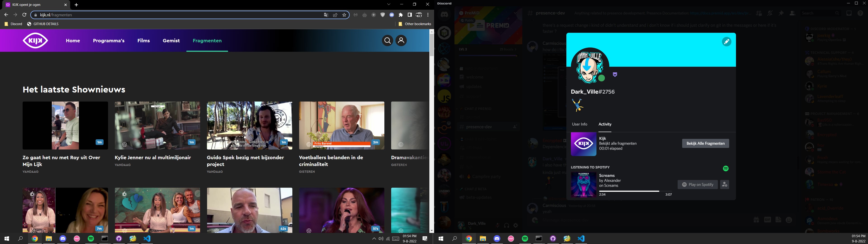This screenshot has width=868, height=244.
Task: Toggle notification mute bell in Discord header
Action: point(770,13)
